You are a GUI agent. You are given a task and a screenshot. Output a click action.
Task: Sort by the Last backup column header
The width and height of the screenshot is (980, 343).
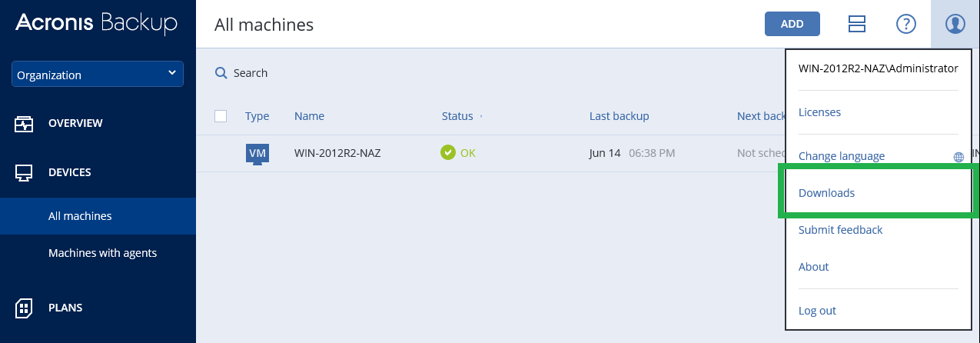[620, 116]
